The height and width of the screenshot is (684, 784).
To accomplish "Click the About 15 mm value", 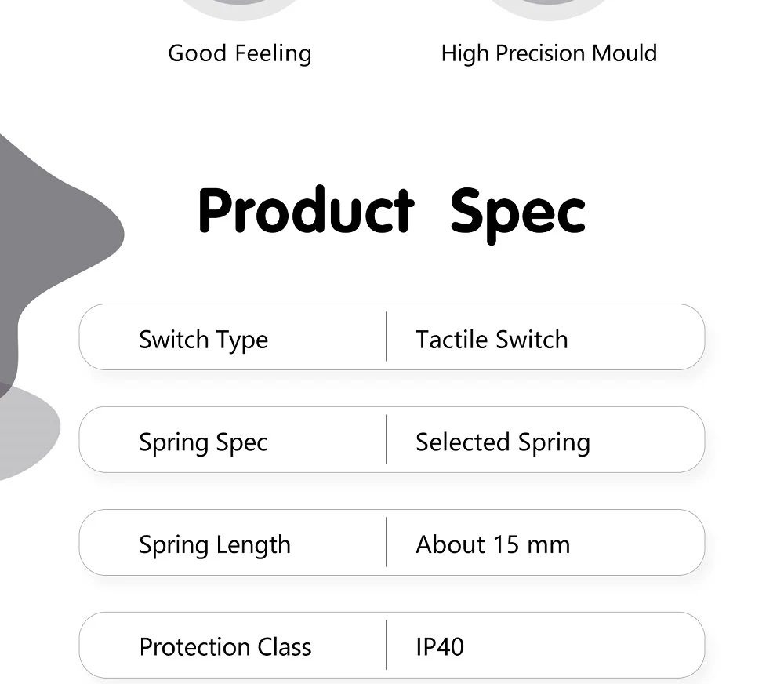I will click(x=492, y=544).
